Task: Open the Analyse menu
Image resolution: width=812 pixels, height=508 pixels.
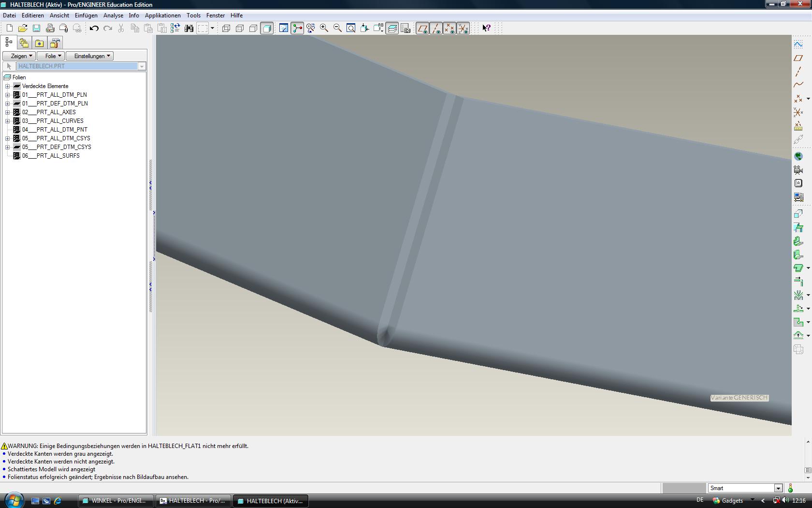Action: (113, 15)
